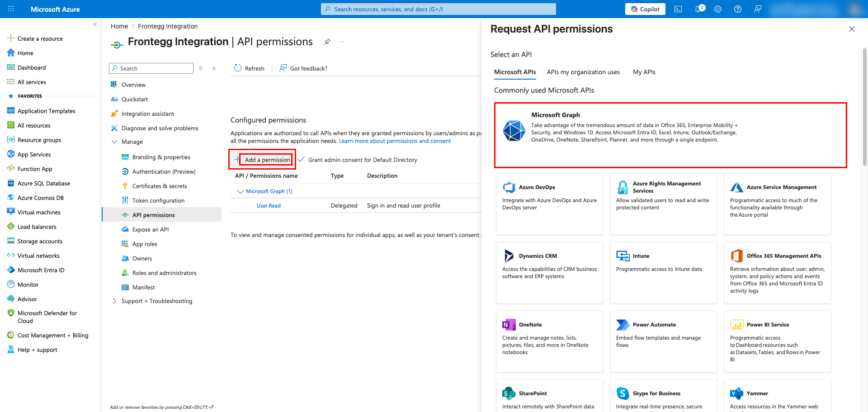Click Got feedback? button
868x412 pixels.
[303, 68]
